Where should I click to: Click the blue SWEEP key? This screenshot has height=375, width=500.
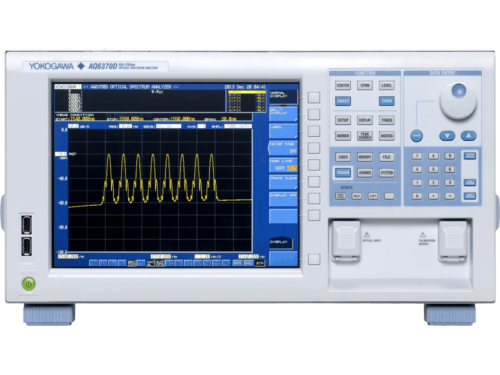[x=343, y=101]
